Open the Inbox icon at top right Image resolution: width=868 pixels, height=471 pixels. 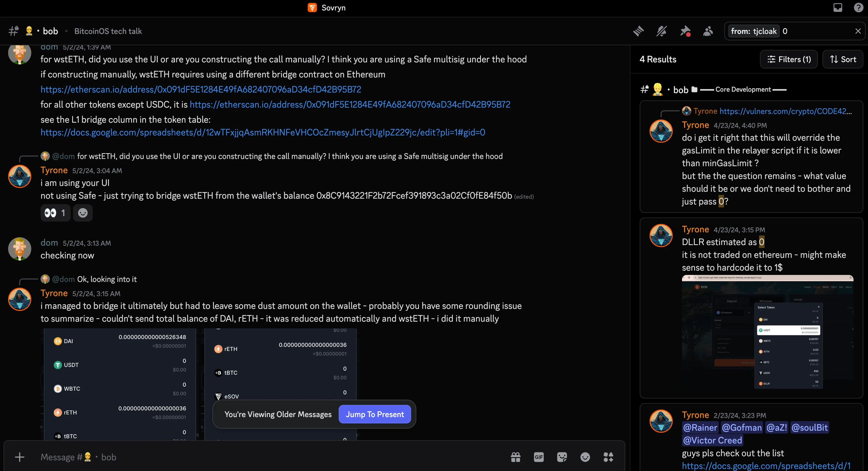838,8
